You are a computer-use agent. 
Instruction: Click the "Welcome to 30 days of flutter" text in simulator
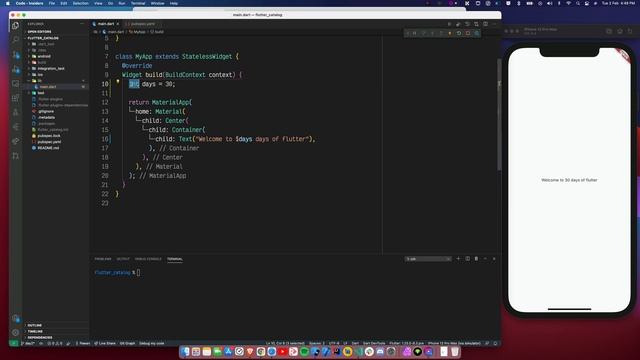pos(569,180)
